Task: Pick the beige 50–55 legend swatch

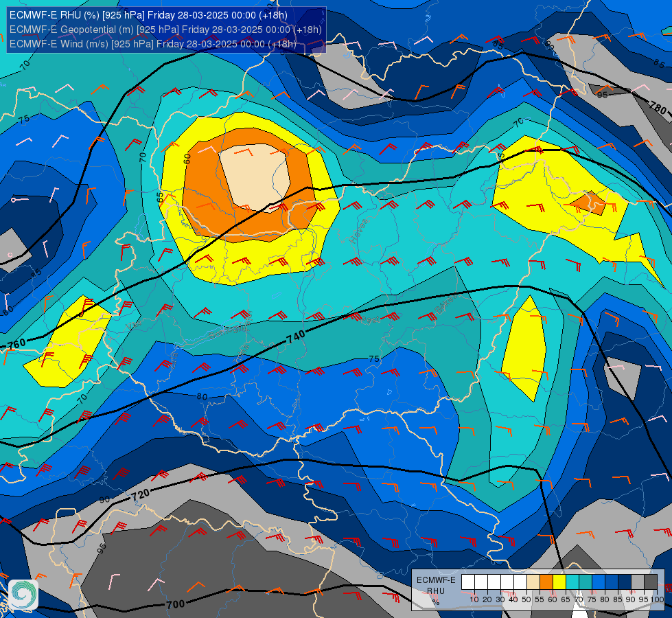Action: pyautogui.click(x=533, y=582)
